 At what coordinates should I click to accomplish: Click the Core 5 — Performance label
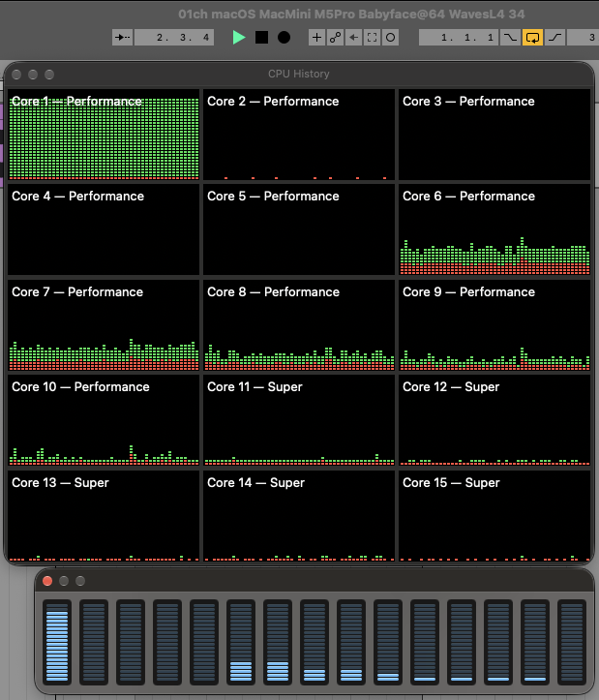click(x=273, y=197)
